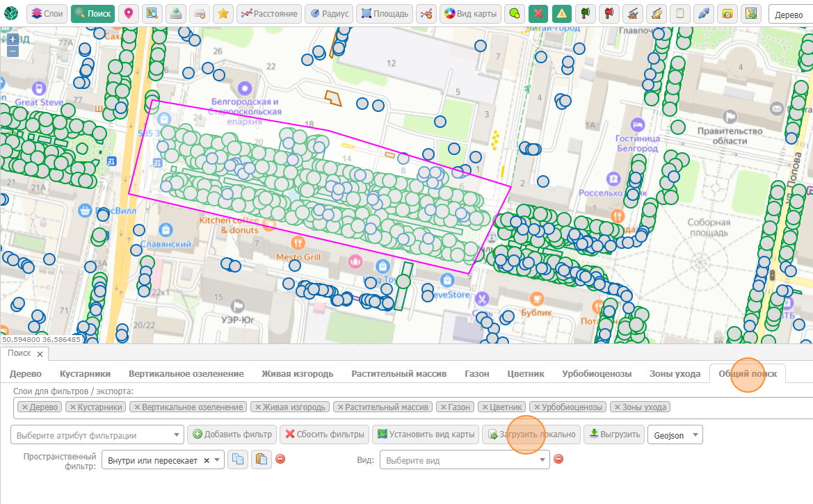The height and width of the screenshot is (504, 813).
Task: Open the Слои layers panel
Action: click(x=47, y=14)
